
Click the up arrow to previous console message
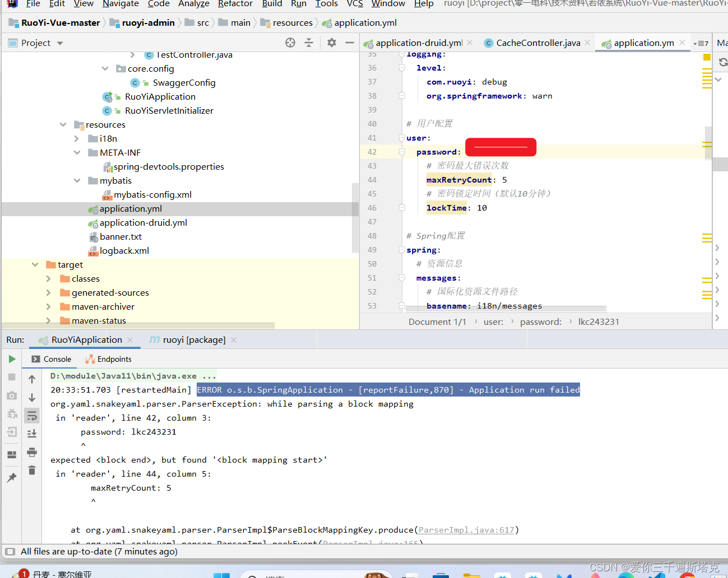[x=32, y=378]
